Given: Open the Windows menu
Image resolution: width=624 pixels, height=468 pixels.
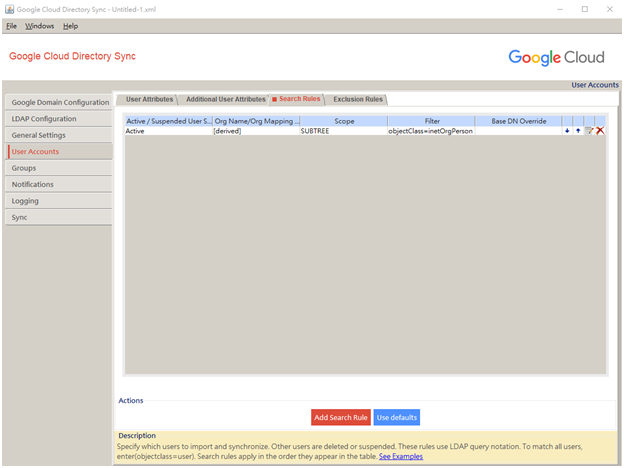Looking at the screenshot, I should coord(39,25).
